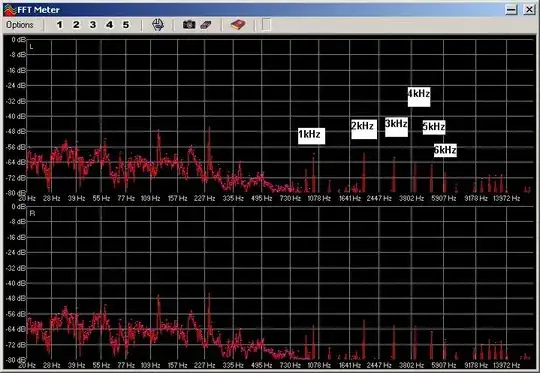Select preset 4 in the toolbar
Screen dimensions: 540x373
click(x=110, y=25)
